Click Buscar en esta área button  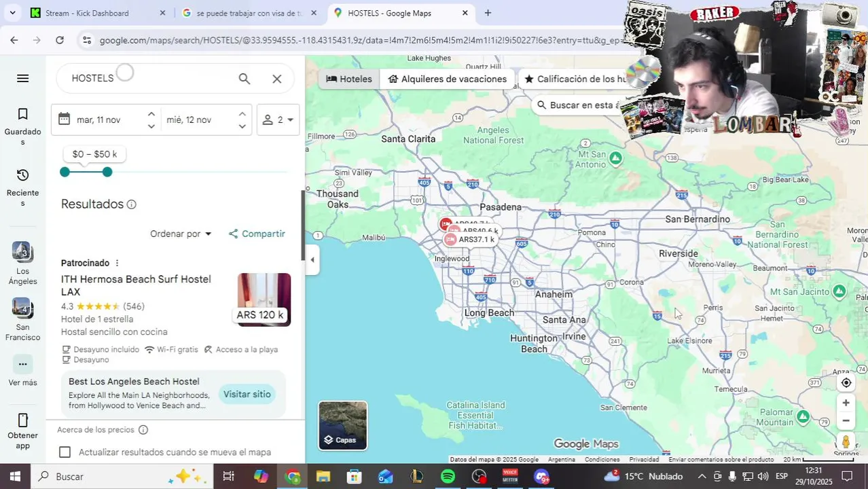click(577, 105)
